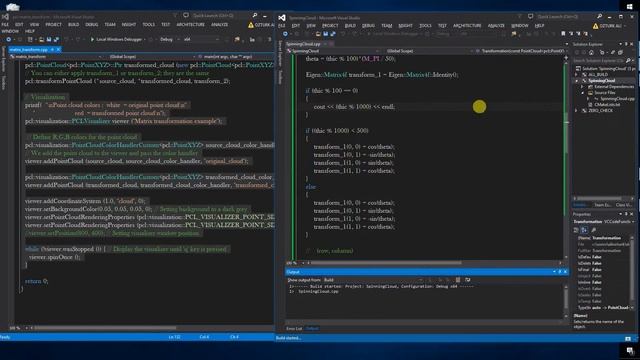This screenshot has height=360, width=640.
Task: Click Home icon in Solution Explorer toolbar
Action: click(x=591, y=53)
